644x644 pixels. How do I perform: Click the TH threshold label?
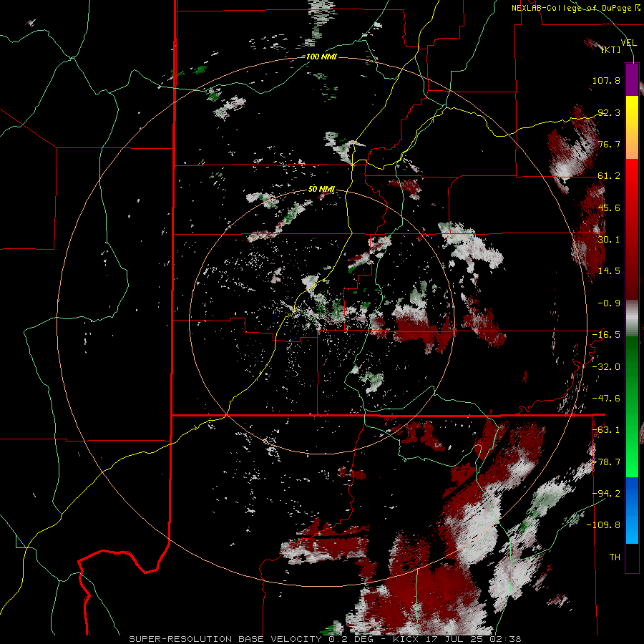[615, 557]
